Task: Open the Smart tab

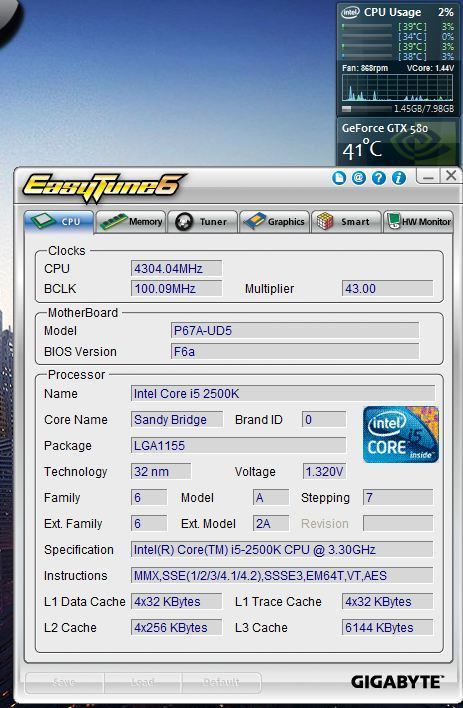Action: coord(346,222)
